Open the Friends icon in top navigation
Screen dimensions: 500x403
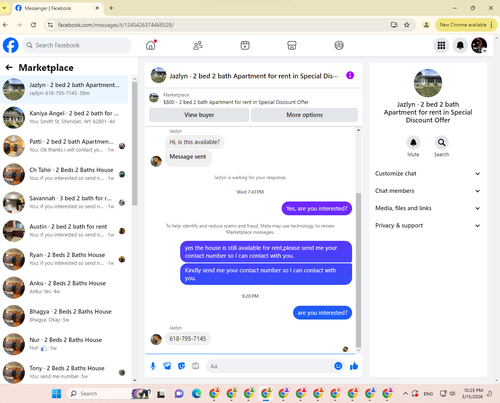click(198, 45)
